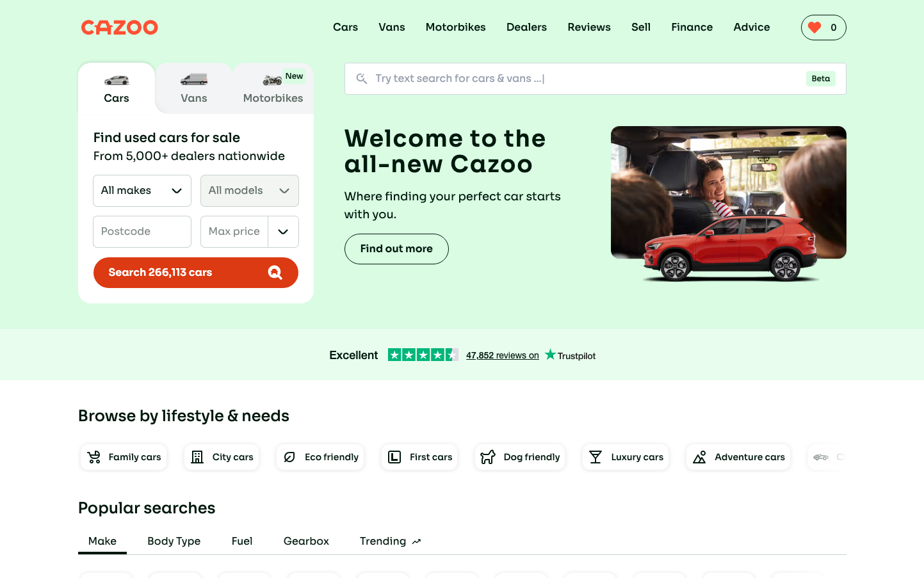The height and width of the screenshot is (578, 924).
Task: Choose the City cars building icon
Action: pyautogui.click(x=197, y=457)
